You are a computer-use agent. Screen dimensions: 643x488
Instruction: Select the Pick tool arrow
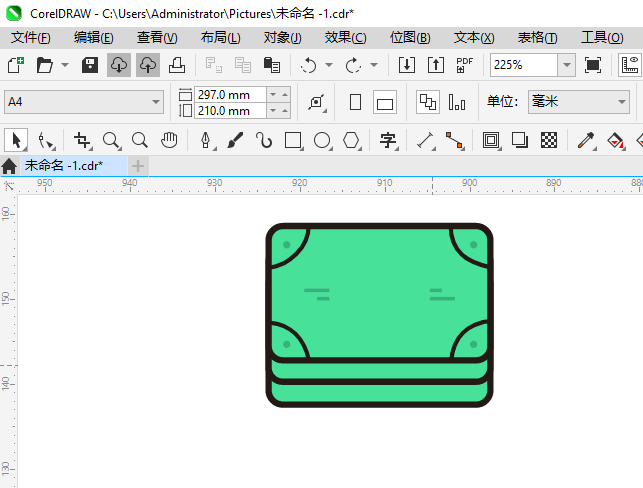coord(16,140)
